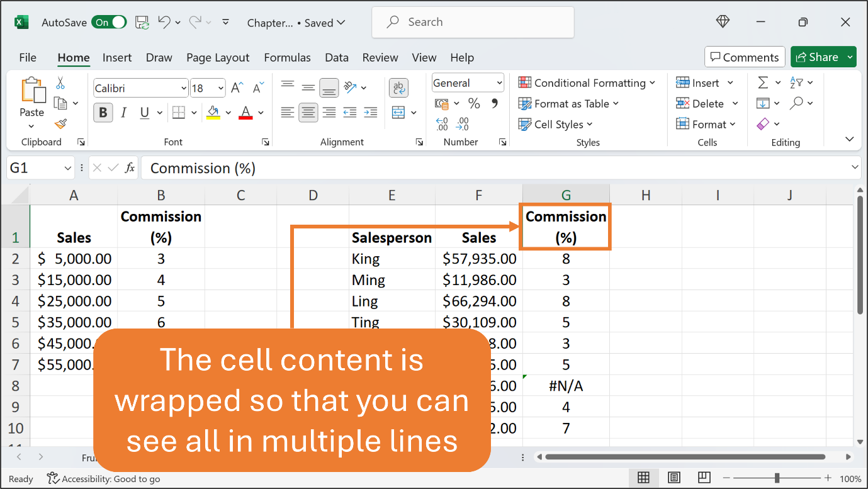Switch to the Review tab

pyautogui.click(x=380, y=57)
